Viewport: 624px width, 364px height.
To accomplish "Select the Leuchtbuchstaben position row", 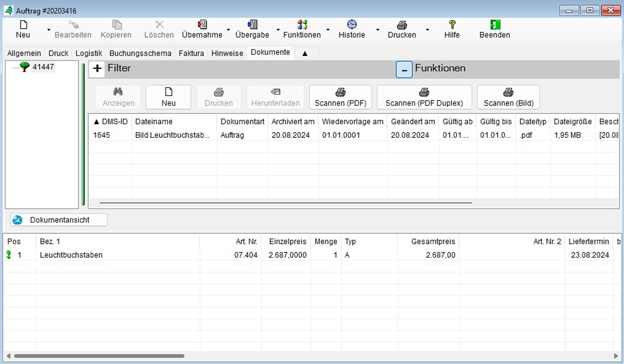I will [x=312, y=255].
